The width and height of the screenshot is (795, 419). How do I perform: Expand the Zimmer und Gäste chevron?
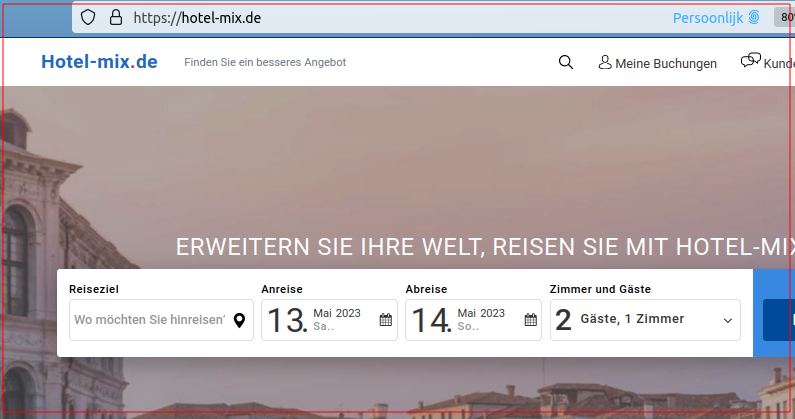728,321
